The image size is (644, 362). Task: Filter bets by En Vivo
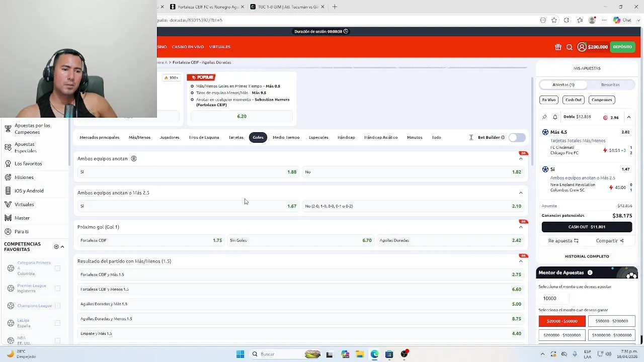pyautogui.click(x=549, y=100)
